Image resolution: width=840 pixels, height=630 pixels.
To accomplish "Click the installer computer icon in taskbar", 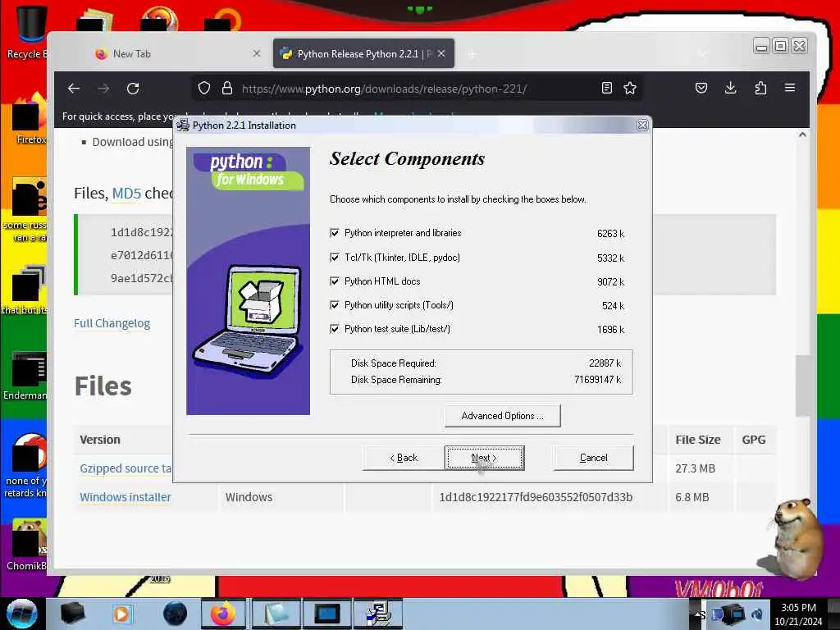I will (x=378, y=614).
